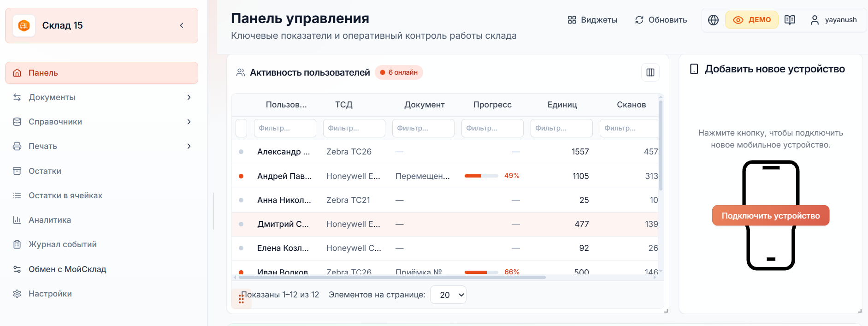Select the Анна Никол... user row

point(445,200)
